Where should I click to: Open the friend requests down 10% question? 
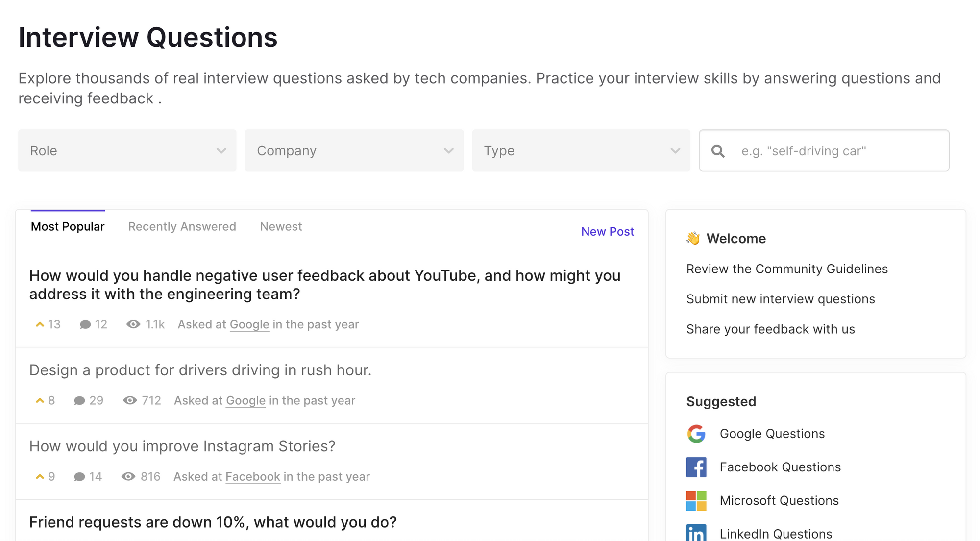click(x=213, y=522)
